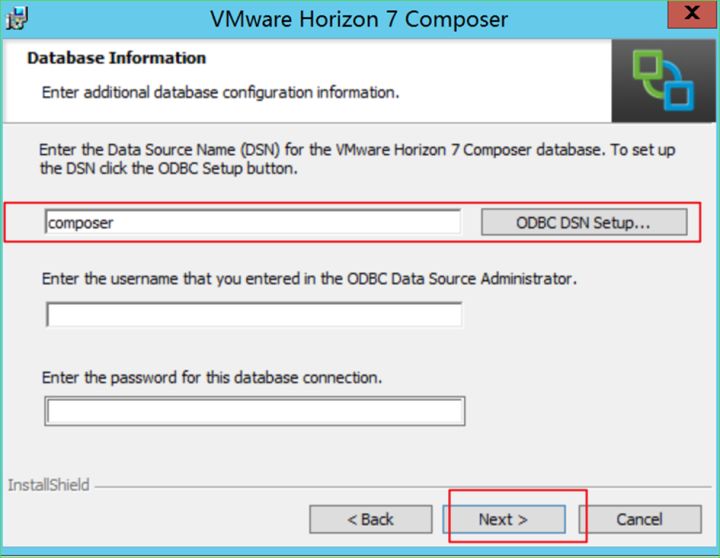
Task: Click the InstallShield label at bottom
Action: [48, 485]
